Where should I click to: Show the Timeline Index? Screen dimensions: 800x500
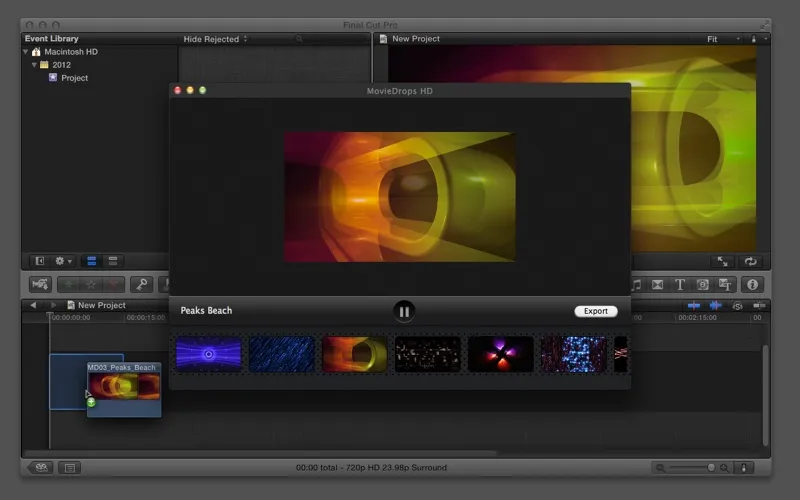pos(70,467)
